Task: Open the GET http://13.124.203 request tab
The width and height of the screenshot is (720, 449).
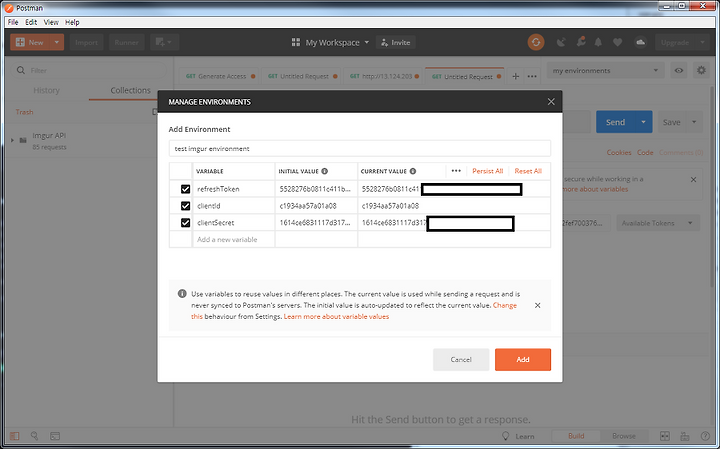Action: 384,76
